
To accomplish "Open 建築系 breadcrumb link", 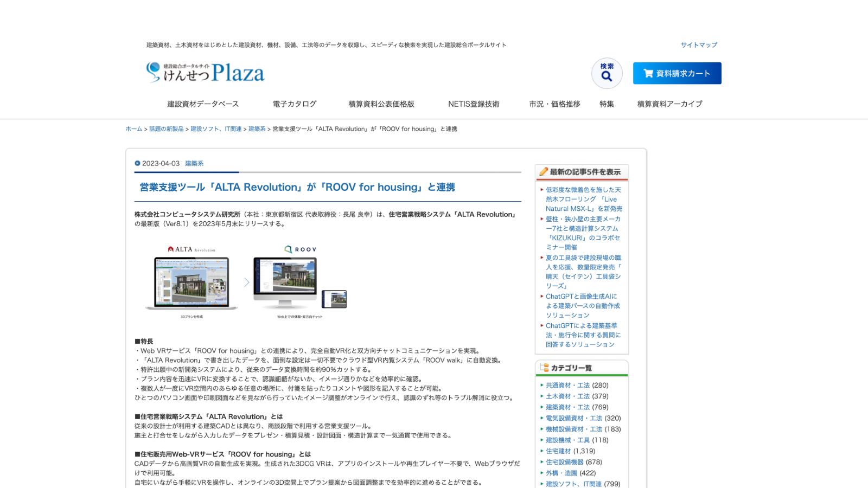I will [257, 129].
